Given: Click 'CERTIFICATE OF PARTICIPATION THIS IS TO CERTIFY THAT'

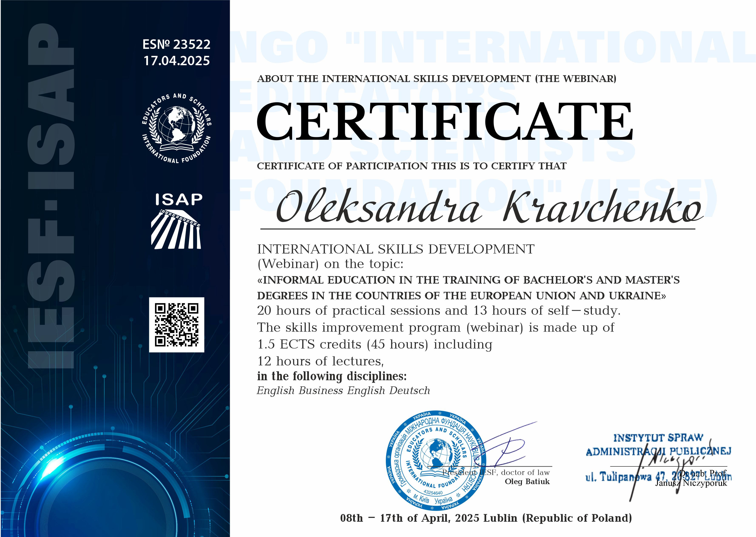Looking at the screenshot, I should point(412,166).
